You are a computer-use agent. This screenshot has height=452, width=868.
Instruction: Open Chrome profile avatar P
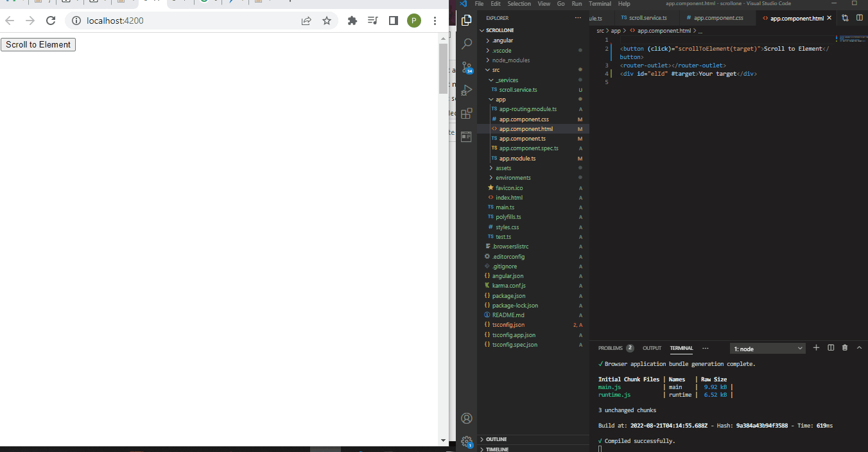[x=414, y=21]
